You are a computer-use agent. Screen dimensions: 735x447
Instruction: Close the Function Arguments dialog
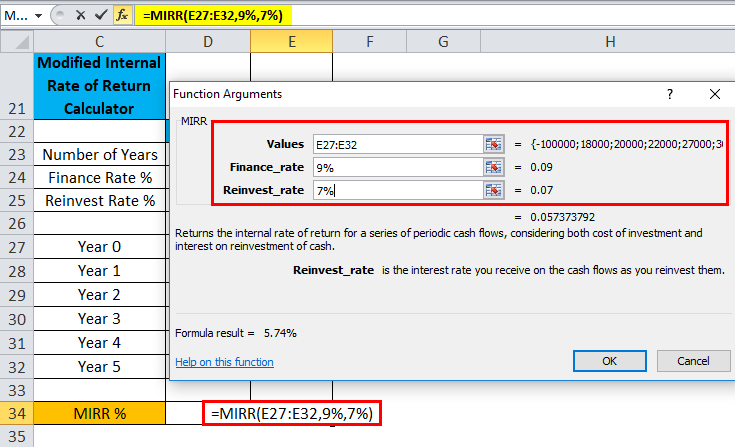click(715, 94)
